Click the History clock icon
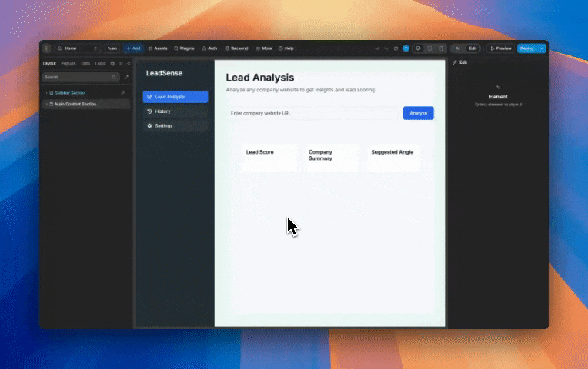Image resolution: width=588 pixels, height=369 pixels. [x=149, y=111]
